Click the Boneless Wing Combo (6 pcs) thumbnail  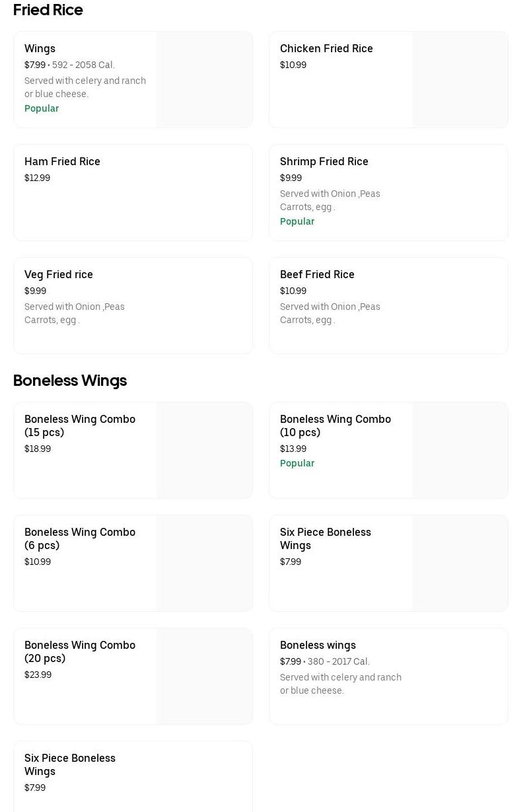click(x=204, y=563)
